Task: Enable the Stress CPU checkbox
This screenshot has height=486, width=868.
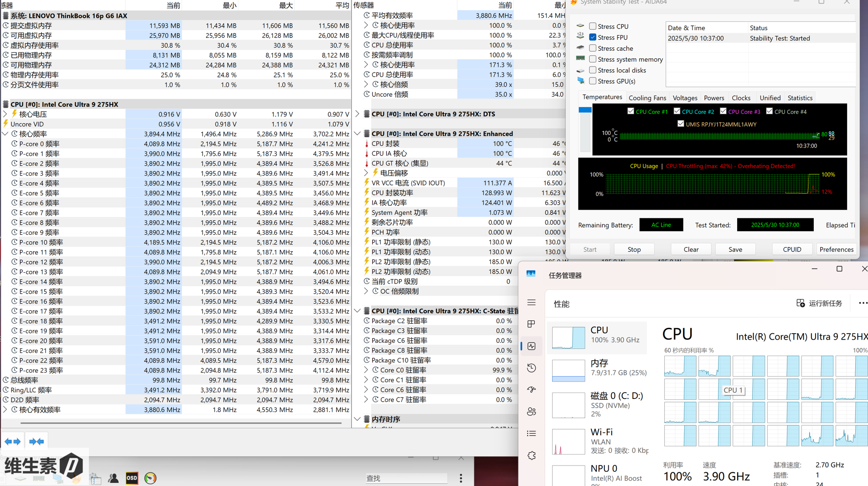Action: 593,26
